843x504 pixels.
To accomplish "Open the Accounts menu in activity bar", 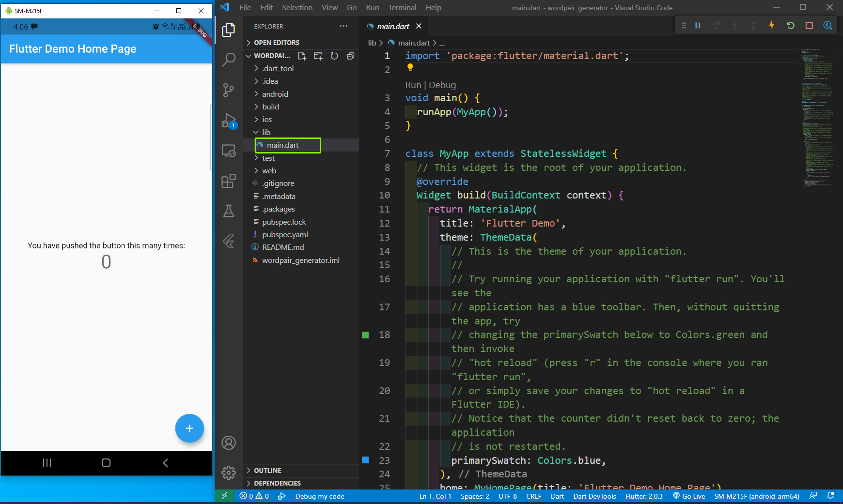I will tap(228, 443).
